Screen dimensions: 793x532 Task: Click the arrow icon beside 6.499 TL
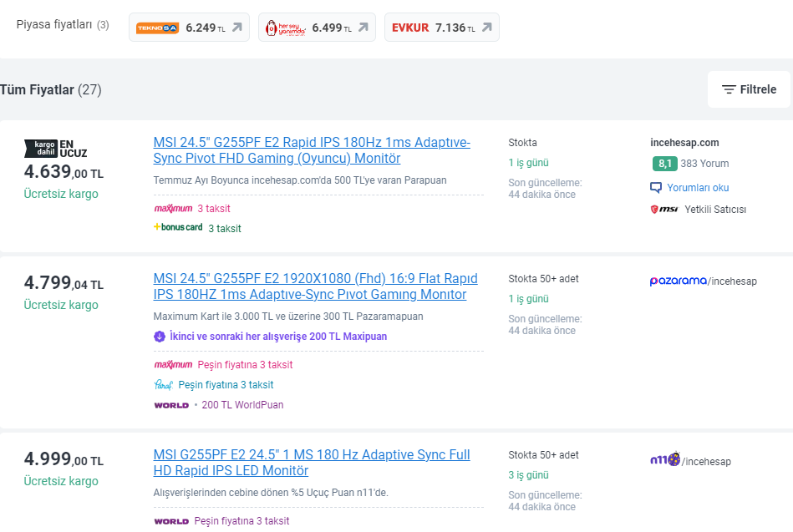point(363,28)
